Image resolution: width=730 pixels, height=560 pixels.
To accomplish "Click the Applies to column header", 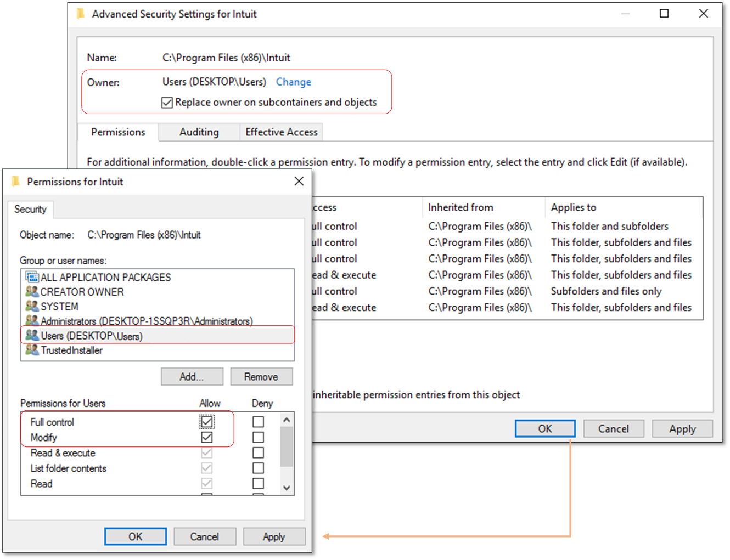I will 624,207.
